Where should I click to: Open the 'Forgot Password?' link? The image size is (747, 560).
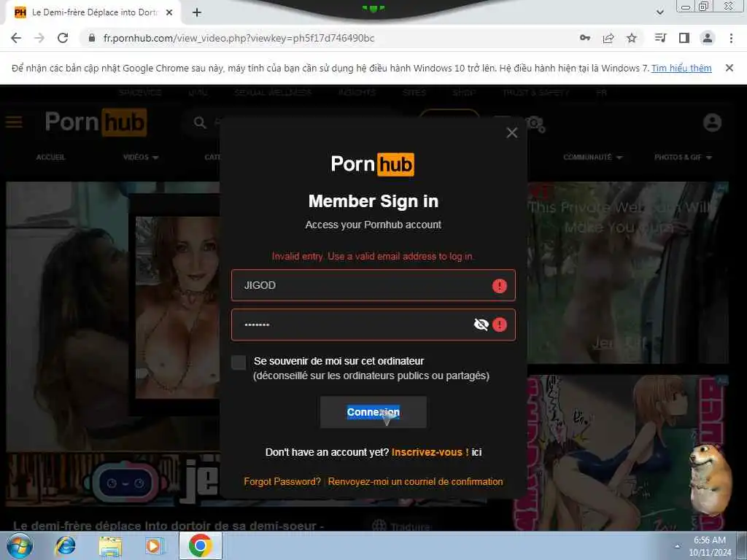pos(282,481)
